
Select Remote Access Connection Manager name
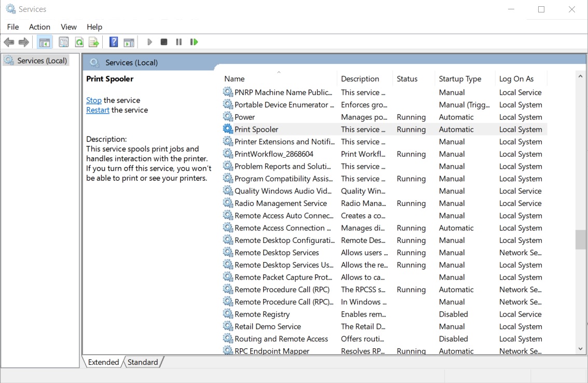[x=283, y=228]
